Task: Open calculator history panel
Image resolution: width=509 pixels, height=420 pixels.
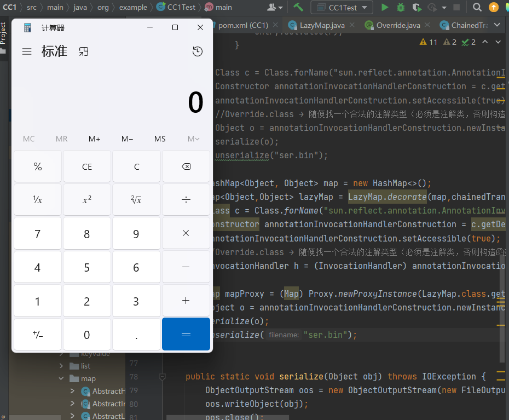Action: click(198, 51)
